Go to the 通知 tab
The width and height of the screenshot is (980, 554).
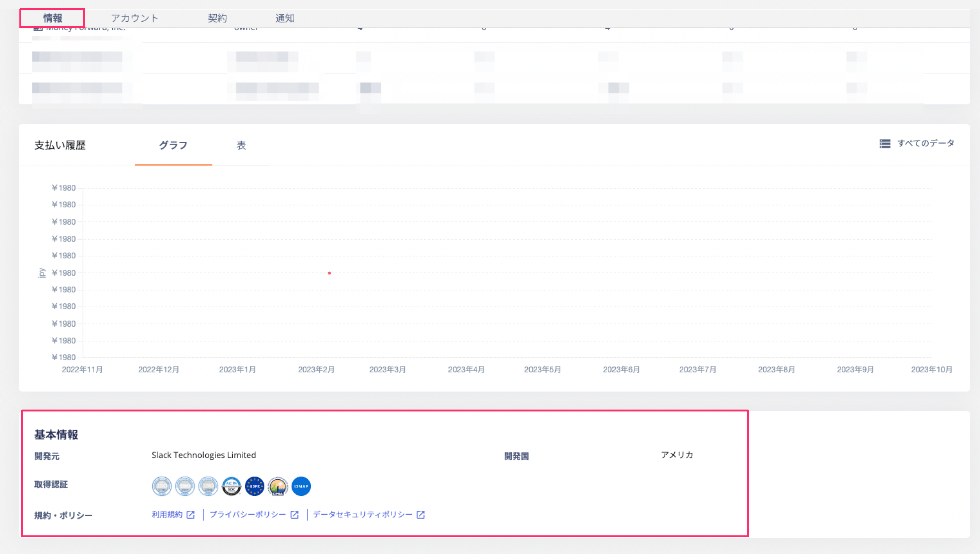[285, 18]
